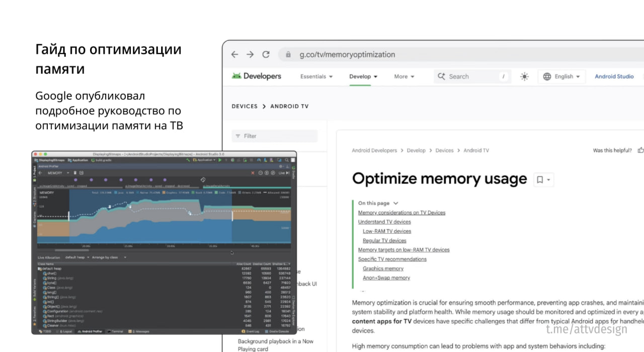644x352 pixels.
Task: Open the bookmark button beside the title
Action: pyautogui.click(x=543, y=180)
